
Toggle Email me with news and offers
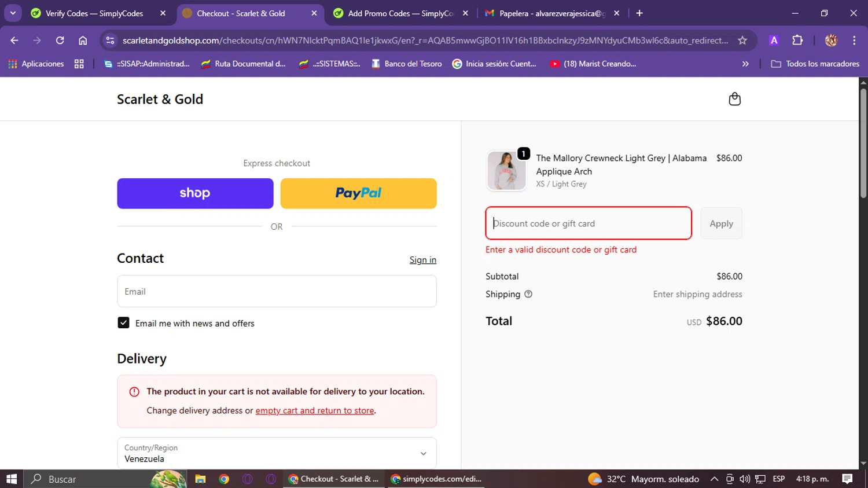[x=123, y=322]
